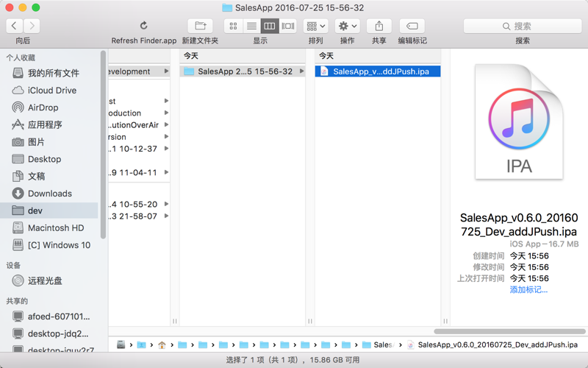Viewport: 588px width, 368px height.
Task: Click the sidebar vertical scrollbar
Action: (x=103, y=144)
